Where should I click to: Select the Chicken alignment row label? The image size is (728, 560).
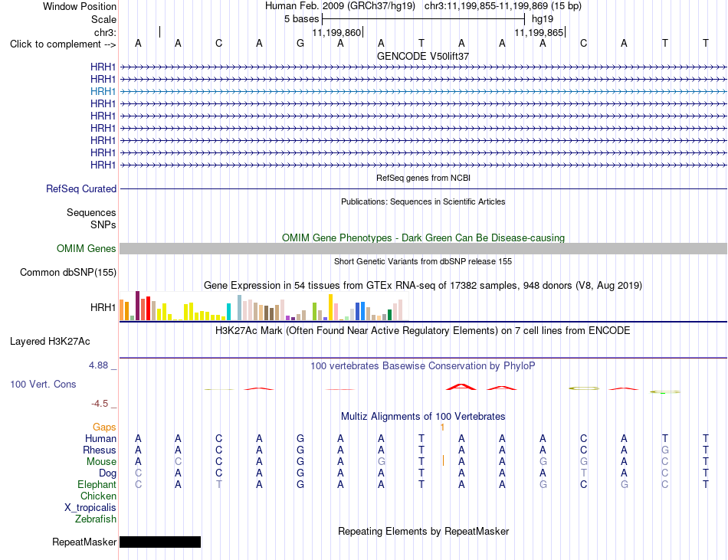[98, 496]
